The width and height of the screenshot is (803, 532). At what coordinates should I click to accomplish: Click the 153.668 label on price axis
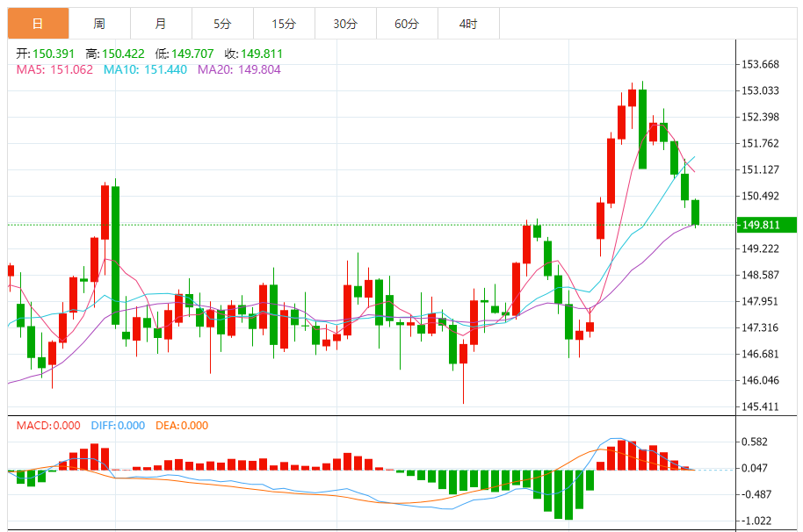(x=761, y=64)
